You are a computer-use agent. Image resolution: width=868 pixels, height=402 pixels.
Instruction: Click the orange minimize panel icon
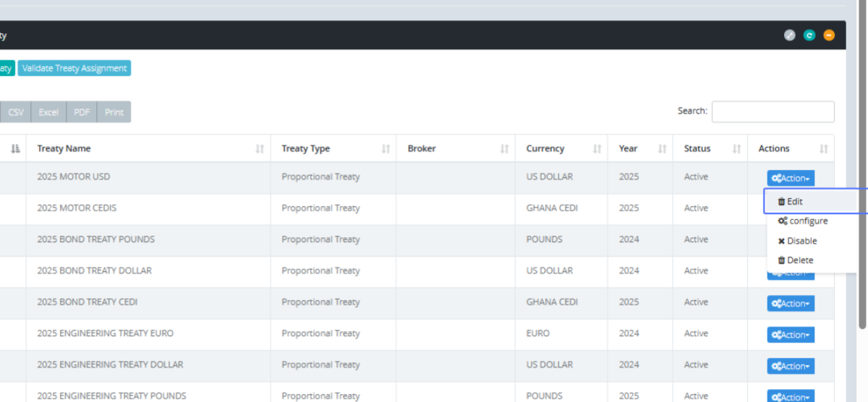point(829,35)
